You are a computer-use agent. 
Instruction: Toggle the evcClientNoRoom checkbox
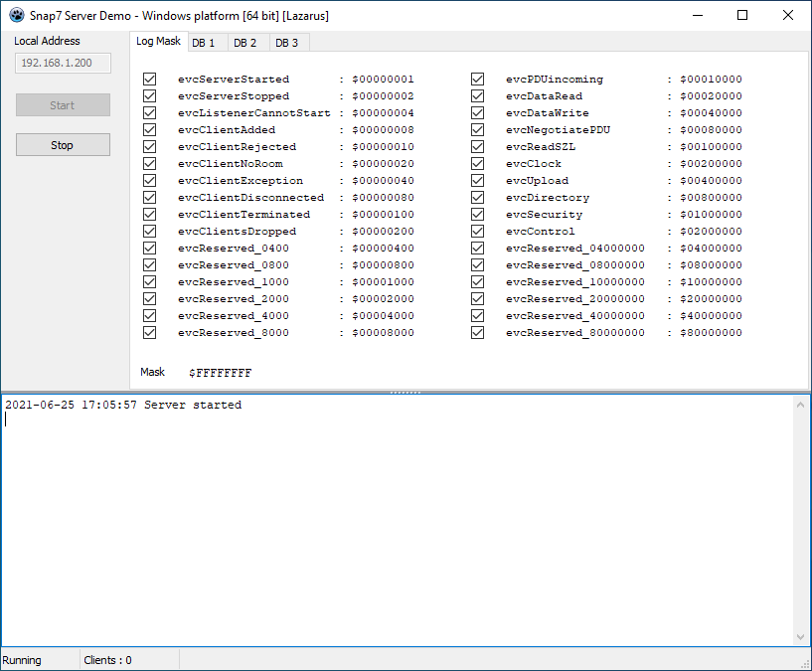click(150, 164)
